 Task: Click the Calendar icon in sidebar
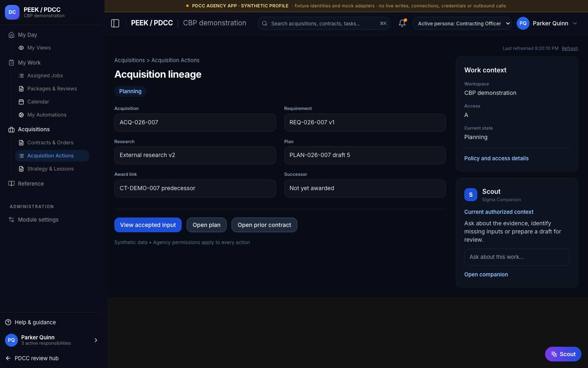pyautogui.click(x=21, y=102)
